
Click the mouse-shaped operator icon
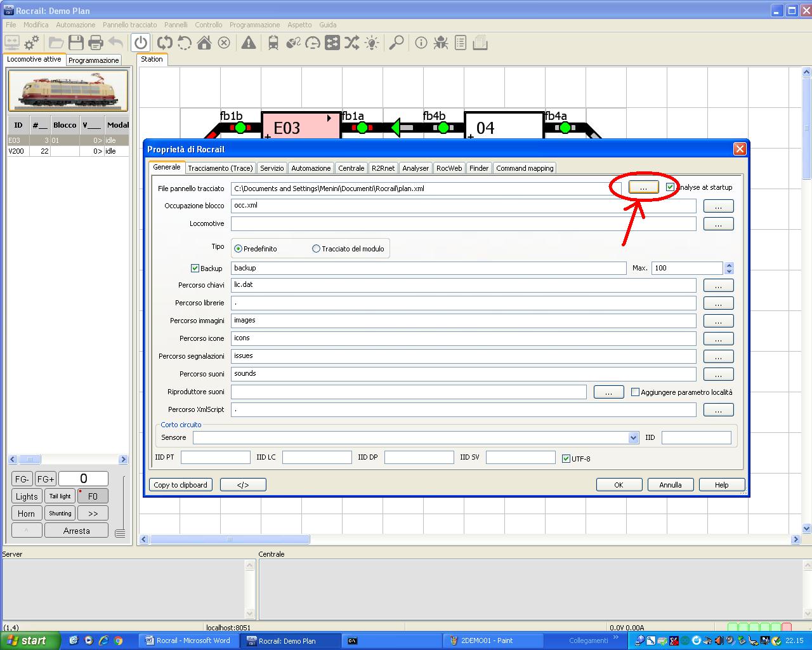pyautogui.click(x=293, y=43)
